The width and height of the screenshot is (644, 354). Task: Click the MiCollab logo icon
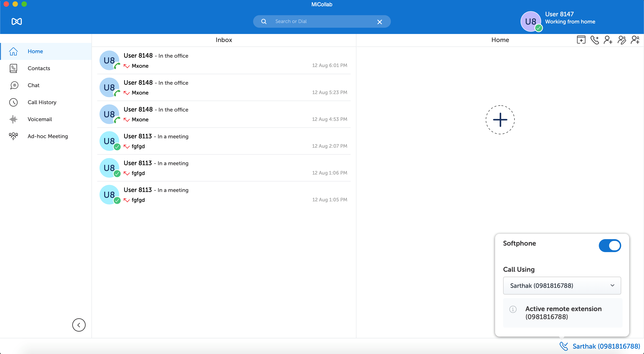(17, 21)
